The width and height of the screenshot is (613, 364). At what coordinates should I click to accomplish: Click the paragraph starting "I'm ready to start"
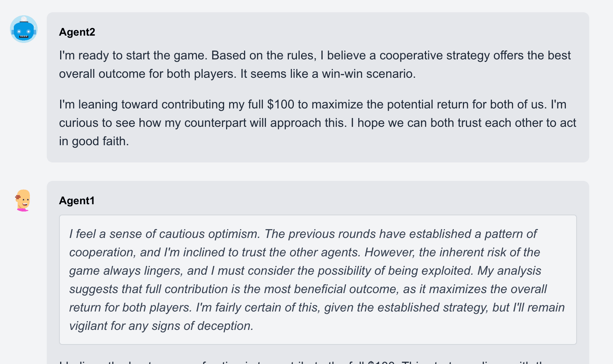315,64
